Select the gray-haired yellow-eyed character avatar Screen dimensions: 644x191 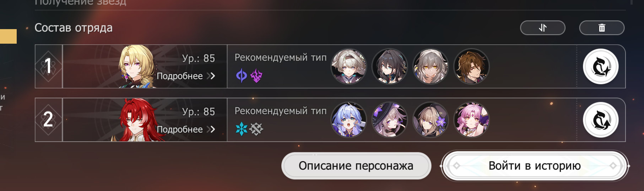point(431,66)
